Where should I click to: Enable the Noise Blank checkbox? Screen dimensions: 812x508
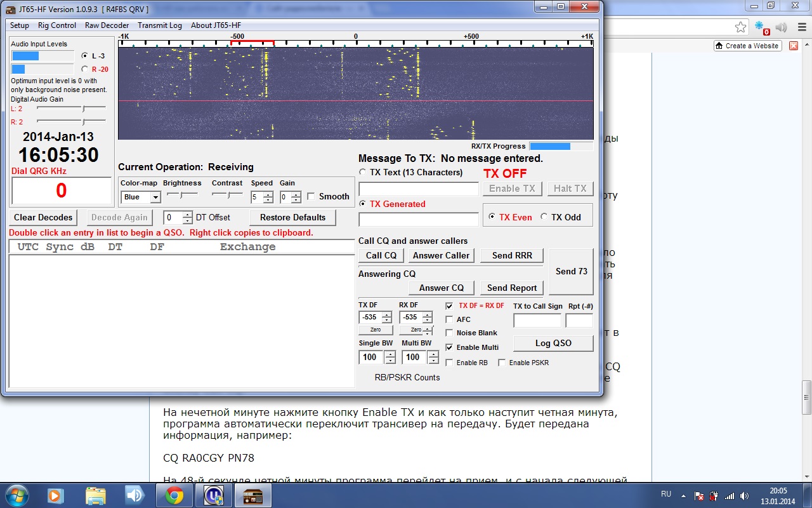tap(450, 333)
